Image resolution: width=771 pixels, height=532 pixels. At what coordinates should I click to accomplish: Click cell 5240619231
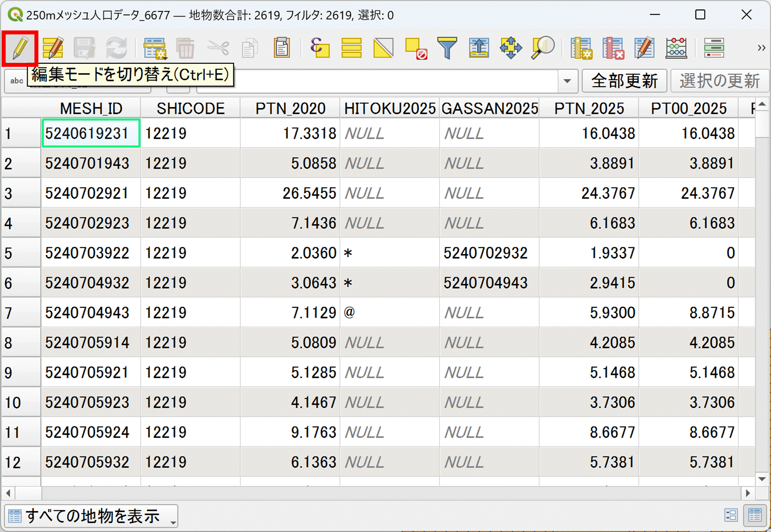91,133
